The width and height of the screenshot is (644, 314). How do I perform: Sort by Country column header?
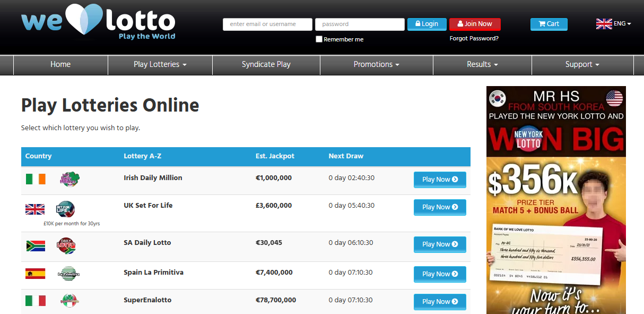coord(38,156)
